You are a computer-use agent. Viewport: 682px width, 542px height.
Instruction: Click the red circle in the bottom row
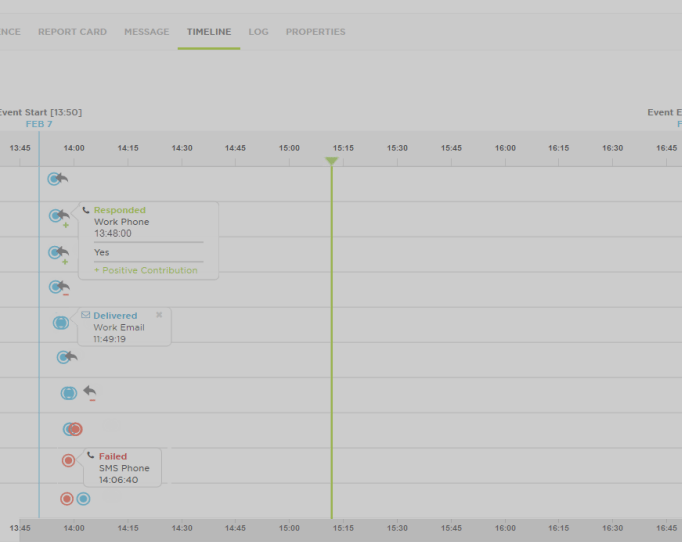pos(67,499)
